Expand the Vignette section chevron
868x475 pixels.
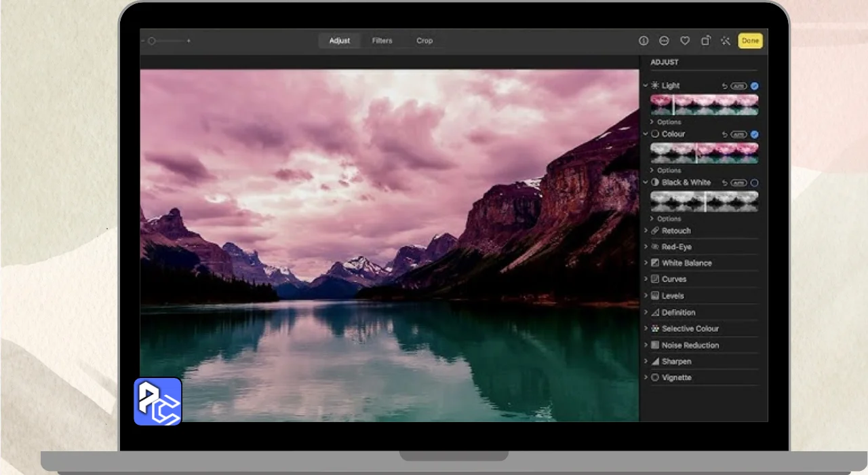pos(646,377)
